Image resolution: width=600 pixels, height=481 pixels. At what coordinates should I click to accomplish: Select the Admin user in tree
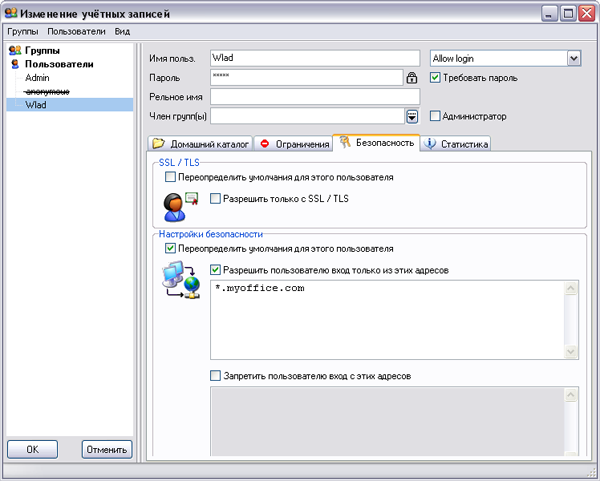click(37, 78)
